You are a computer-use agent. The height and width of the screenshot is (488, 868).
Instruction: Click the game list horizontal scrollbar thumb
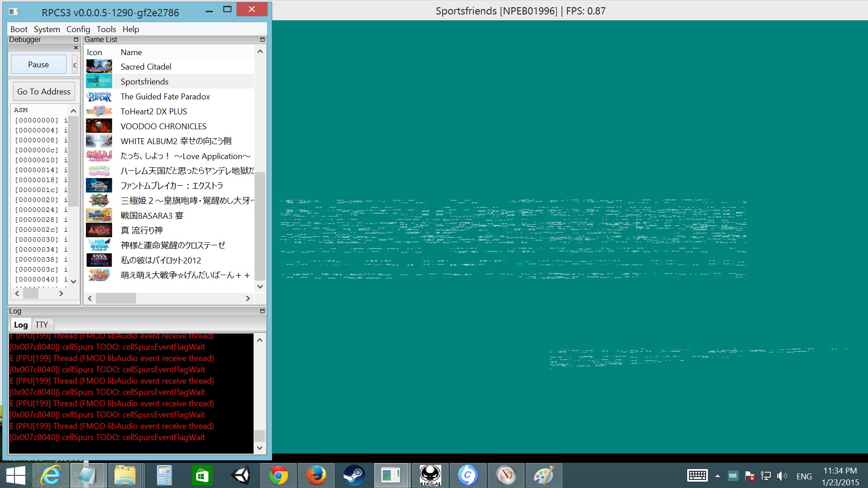pos(116,298)
